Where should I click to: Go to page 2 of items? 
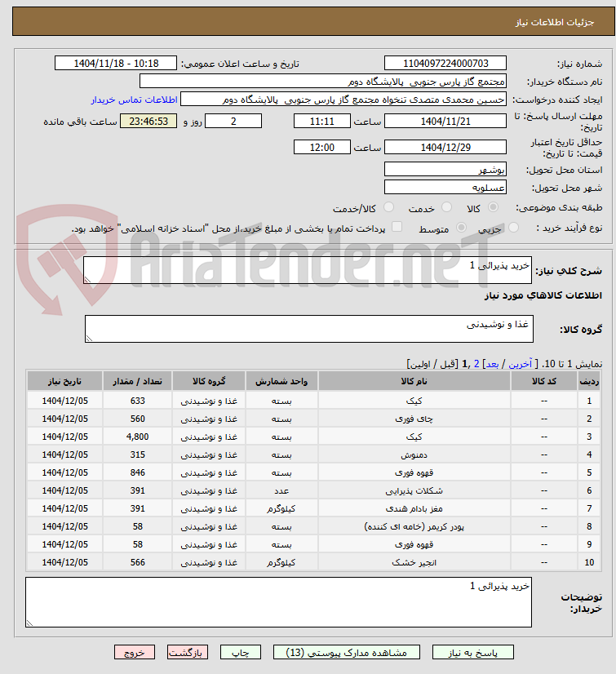(476, 364)
